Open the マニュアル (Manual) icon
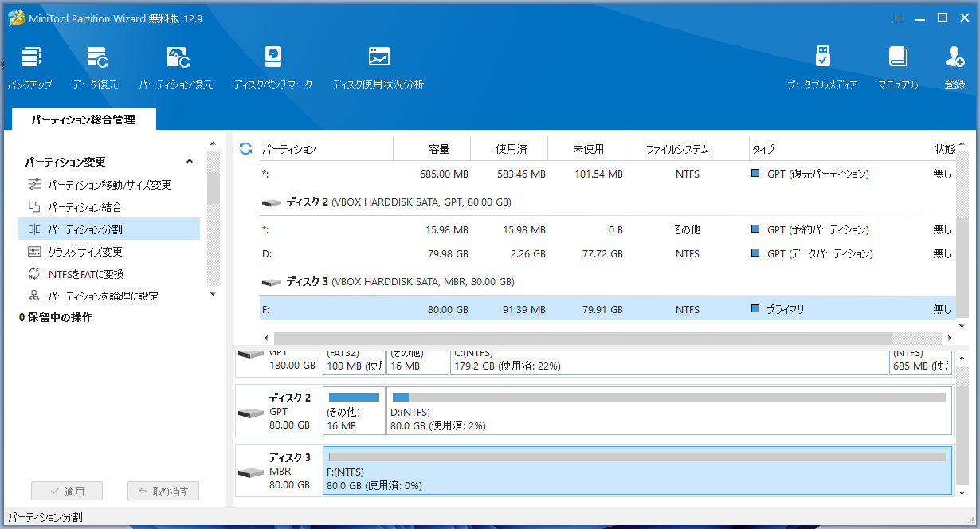Image resolution: width=980 pixels, height=529 pixels. [x=898, y=67]
